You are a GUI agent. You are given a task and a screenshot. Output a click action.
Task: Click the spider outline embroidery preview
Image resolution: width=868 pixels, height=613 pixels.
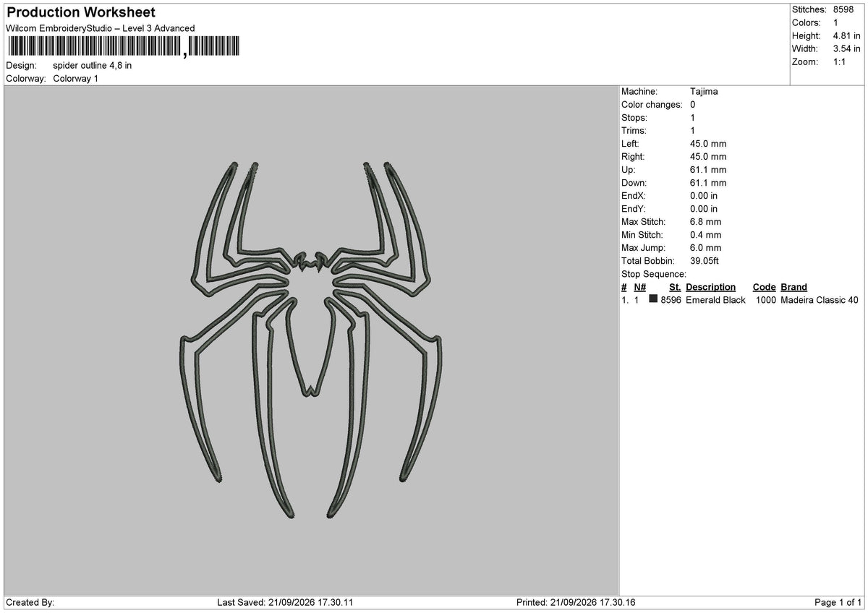click(310, 340)
